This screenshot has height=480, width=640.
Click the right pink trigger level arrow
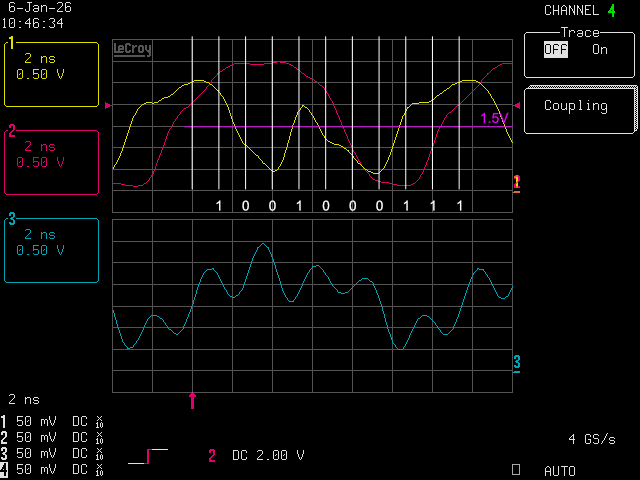pos(517,105)
